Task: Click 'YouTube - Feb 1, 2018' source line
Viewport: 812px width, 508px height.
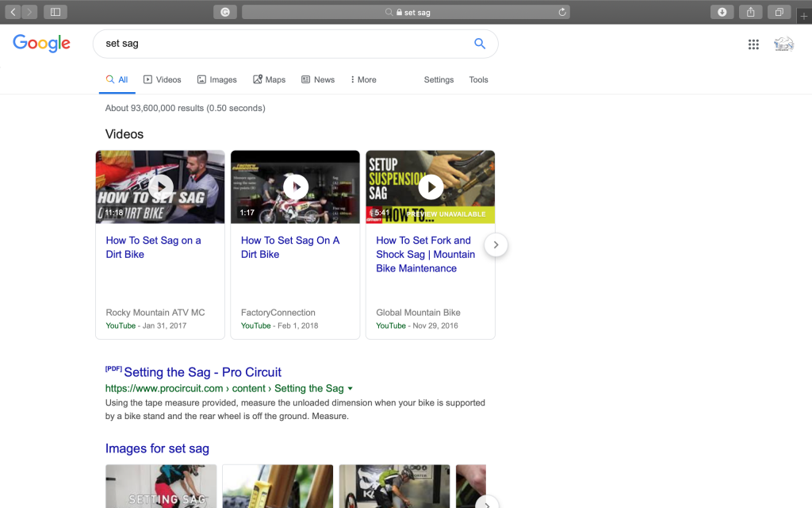Action: [x=280, y=325]
